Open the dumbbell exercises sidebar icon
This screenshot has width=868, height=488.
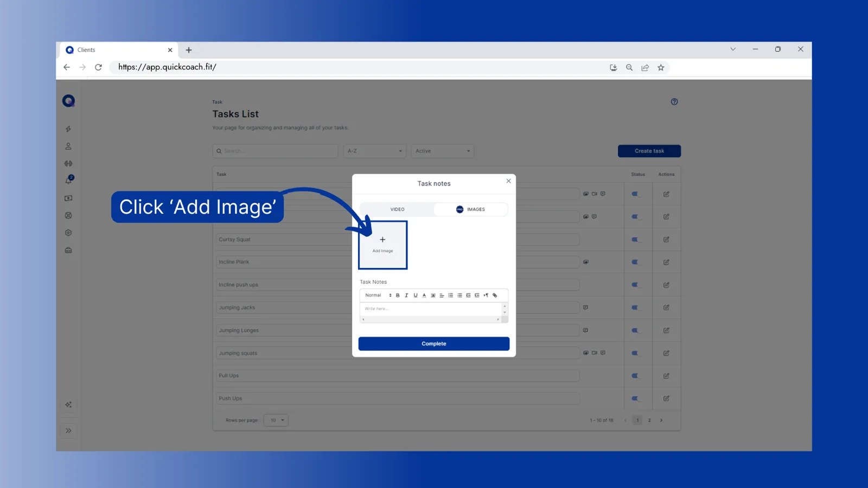pyautogui.click(x=68, y=163)
